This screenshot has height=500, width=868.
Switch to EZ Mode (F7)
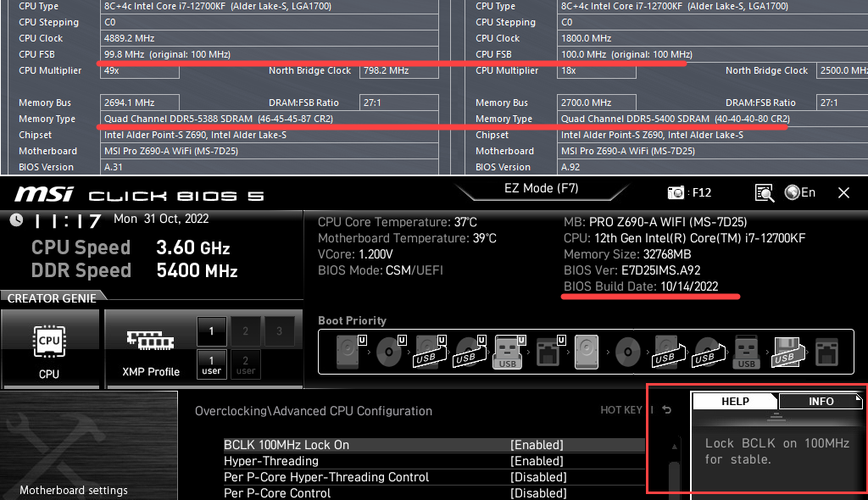pos(542,188)
